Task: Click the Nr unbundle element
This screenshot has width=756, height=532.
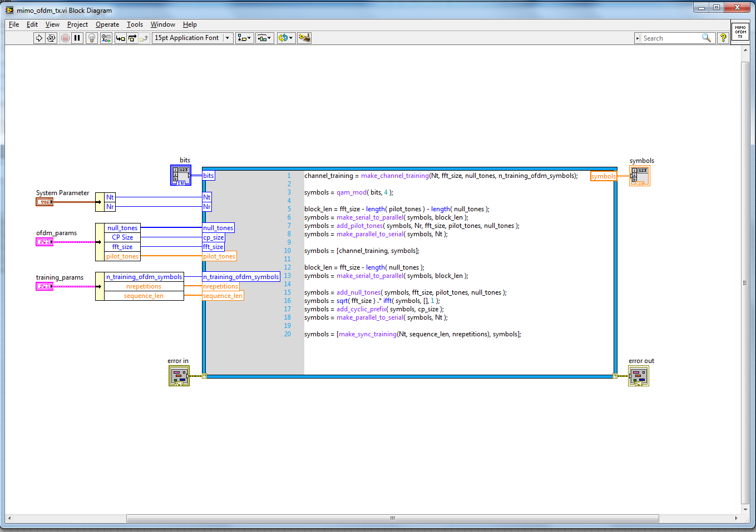Action: tap(110, 207)
